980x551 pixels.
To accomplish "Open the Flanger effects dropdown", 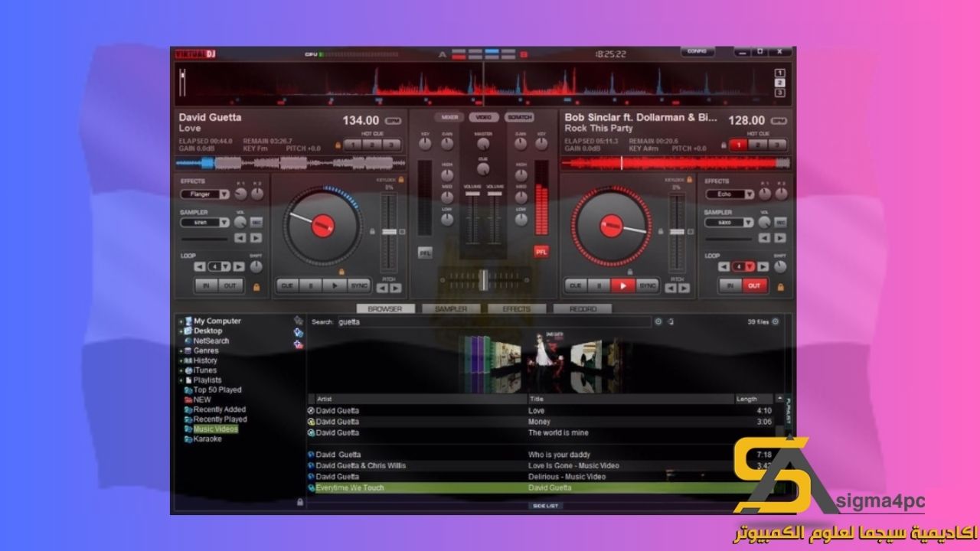I will coord(224,194).
